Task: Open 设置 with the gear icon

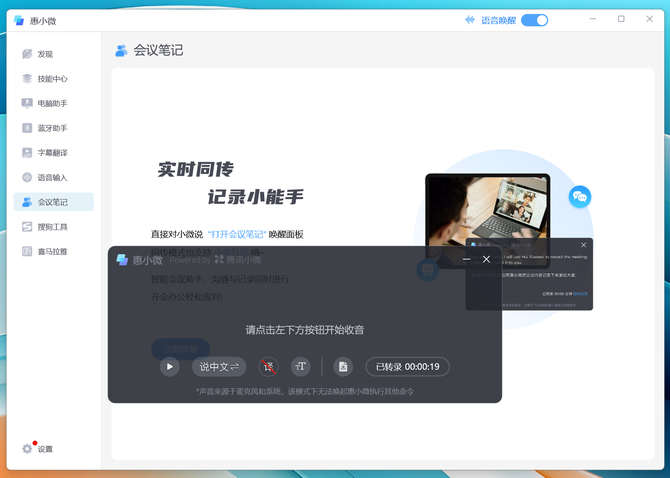Action: coord(37,449)
